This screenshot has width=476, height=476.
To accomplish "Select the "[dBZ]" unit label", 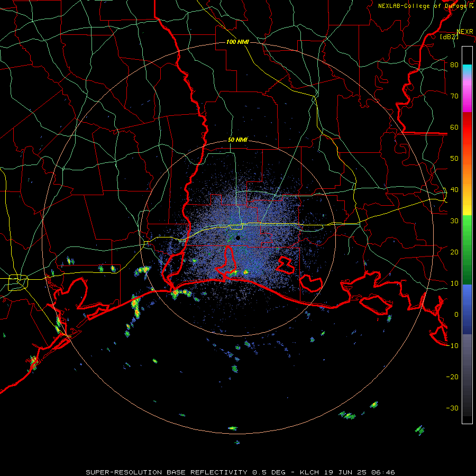I will 449,36.
